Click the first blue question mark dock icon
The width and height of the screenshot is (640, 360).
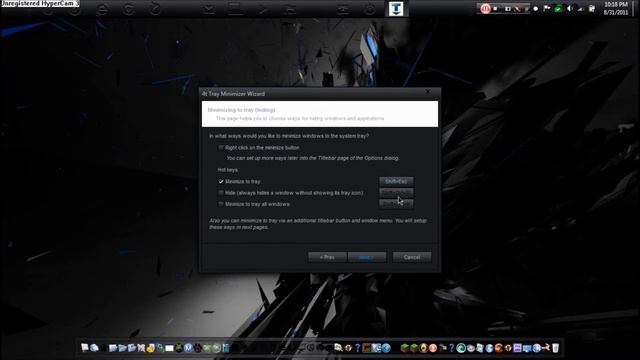point(358,348)
